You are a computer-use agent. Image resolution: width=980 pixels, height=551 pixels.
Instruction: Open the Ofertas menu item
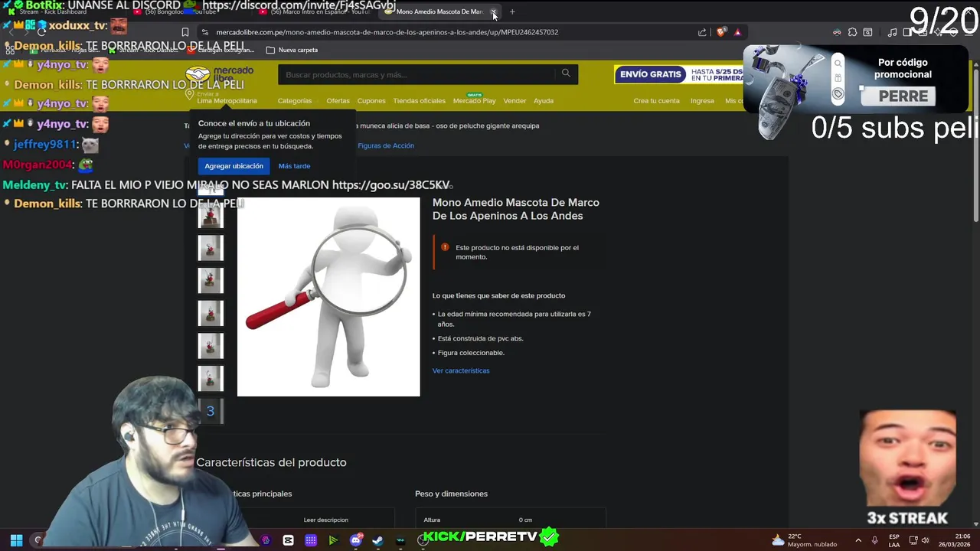[x=338, y=101]
